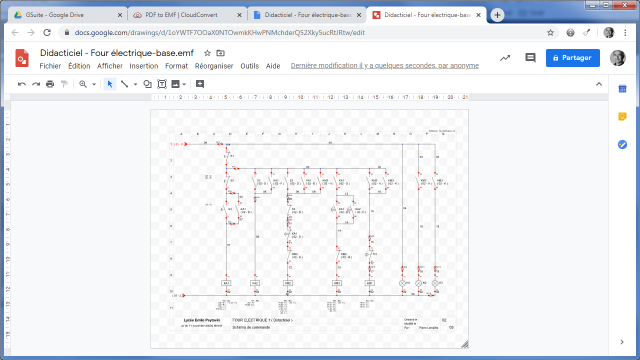
Task: Choose the Line drawing tool
Action: tap(124, 84)
